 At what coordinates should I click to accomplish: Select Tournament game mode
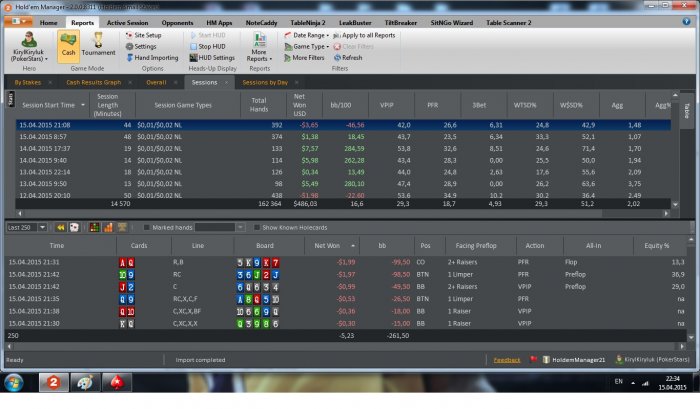click(98, 46)
